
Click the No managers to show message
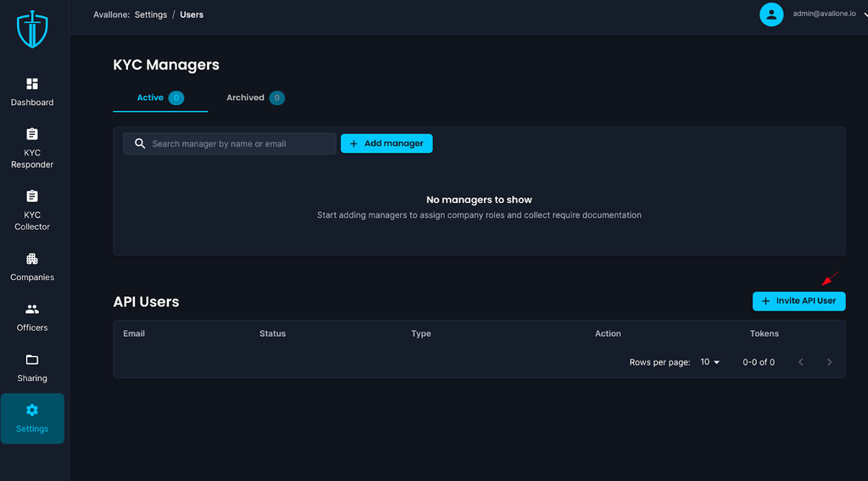point(479,200)
